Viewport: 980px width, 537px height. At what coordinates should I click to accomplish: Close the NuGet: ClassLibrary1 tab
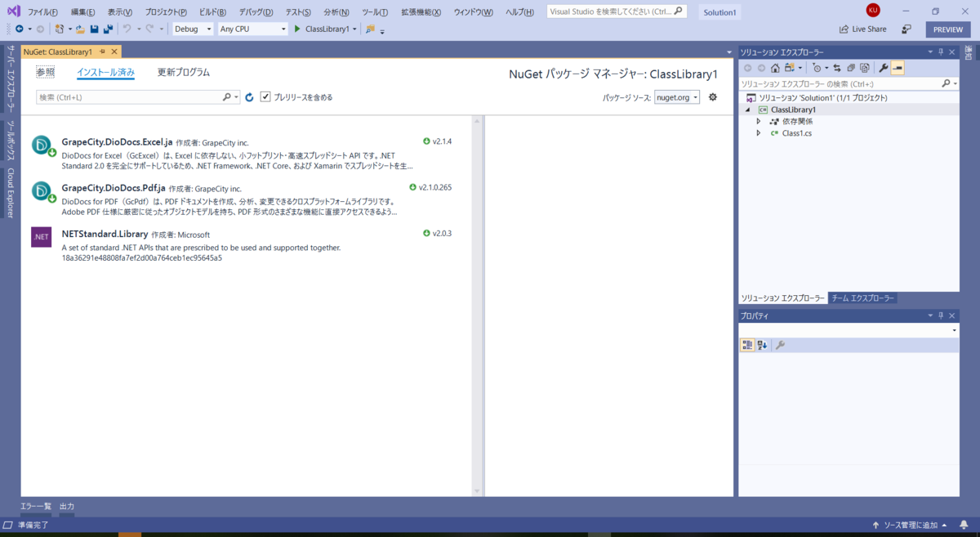114,51
